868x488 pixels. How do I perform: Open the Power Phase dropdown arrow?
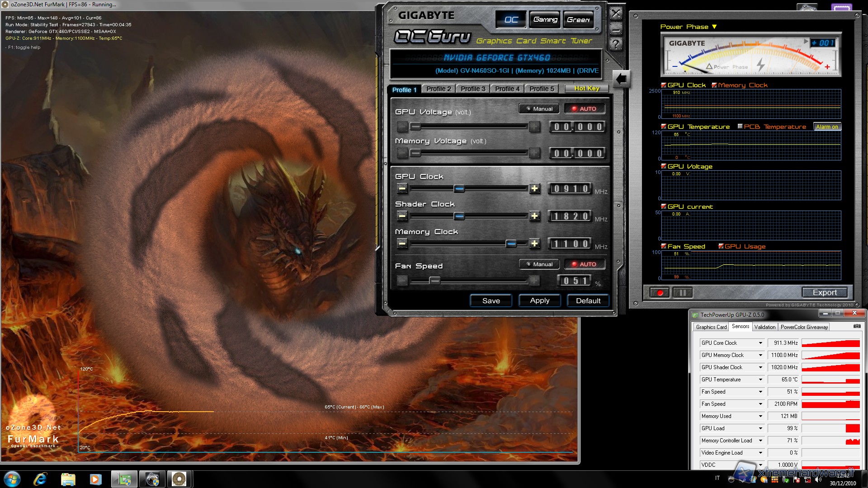pyautogui.click(x=714, y=27)
